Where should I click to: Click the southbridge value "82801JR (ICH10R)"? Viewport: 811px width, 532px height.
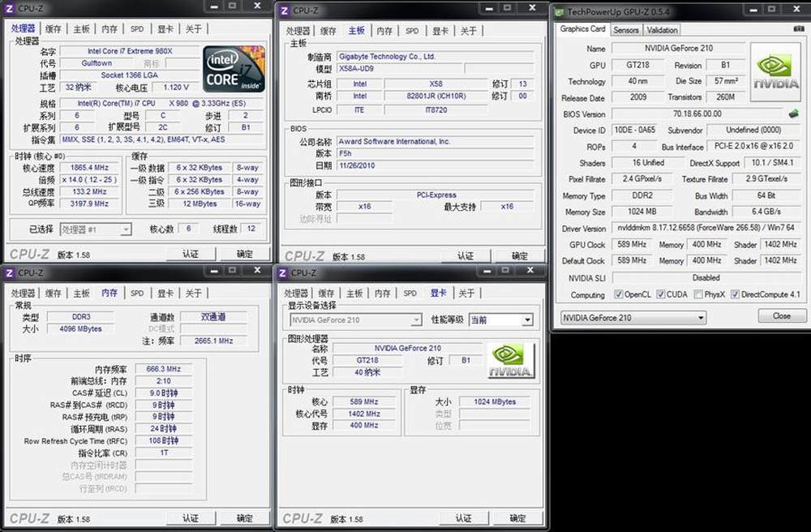(x=436, y=97)
